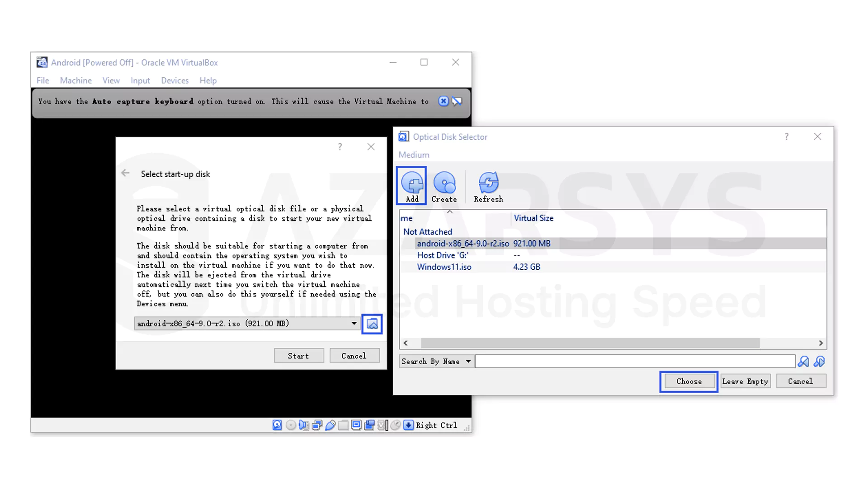The width and height of the screenshot is (868, 488).
Task: Click the hard disks status bar icon
Action: (x=277, y=425)
